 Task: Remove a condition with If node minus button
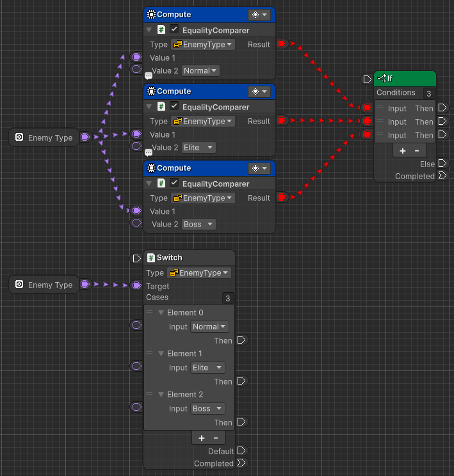(417, 151)
